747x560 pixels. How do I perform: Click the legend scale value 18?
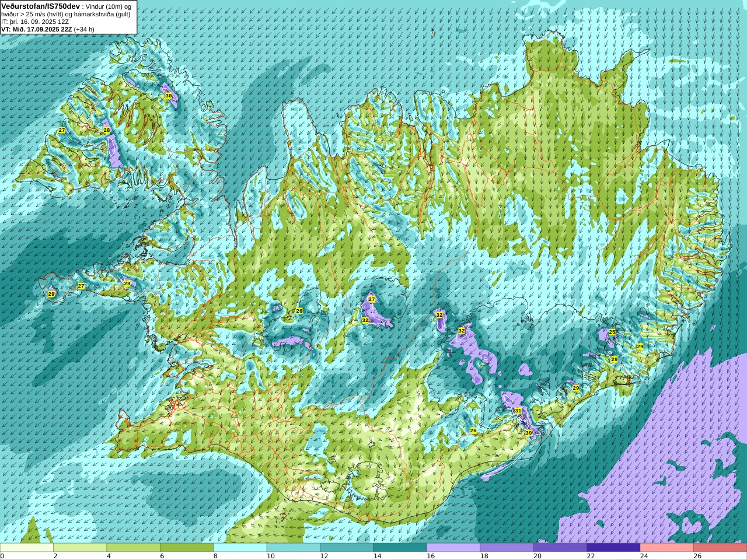coord(484,556)
